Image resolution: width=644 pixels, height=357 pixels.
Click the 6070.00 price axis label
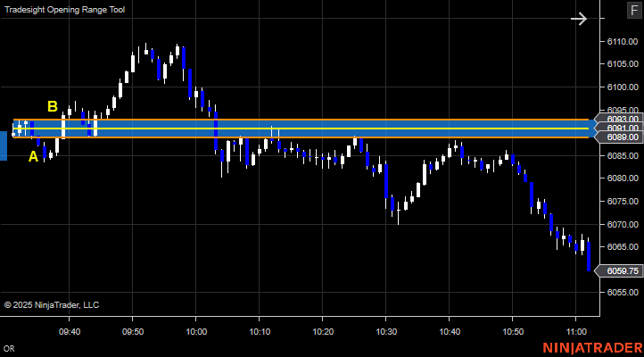tap(623, 224)
